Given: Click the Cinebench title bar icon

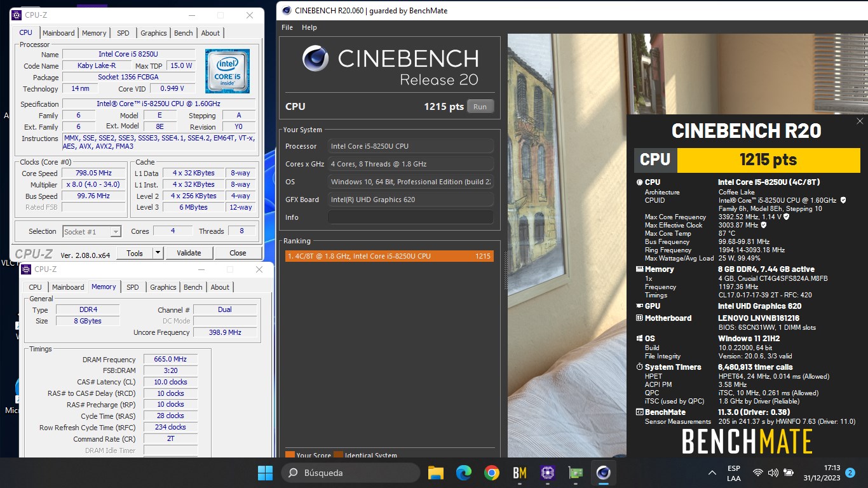Looking at the screenshot, I should tap(287, 10).
